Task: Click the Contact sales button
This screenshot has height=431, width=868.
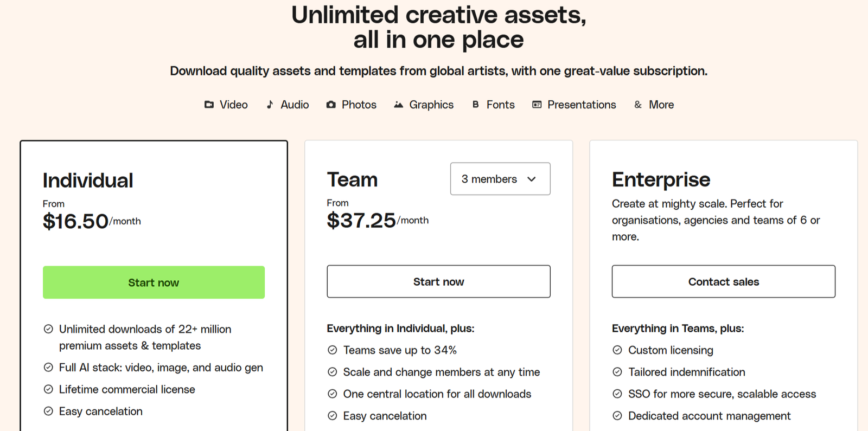Action: (723, 282)
